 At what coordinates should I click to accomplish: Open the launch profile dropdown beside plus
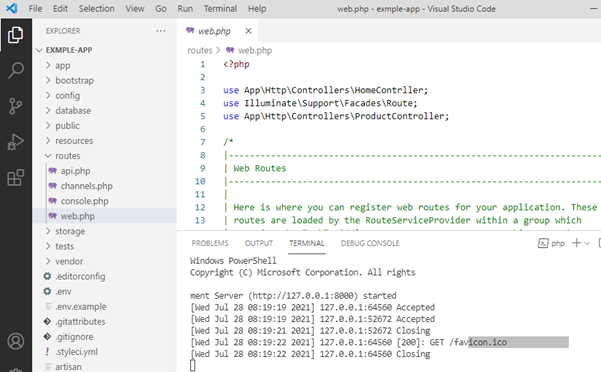coord(587,243)
